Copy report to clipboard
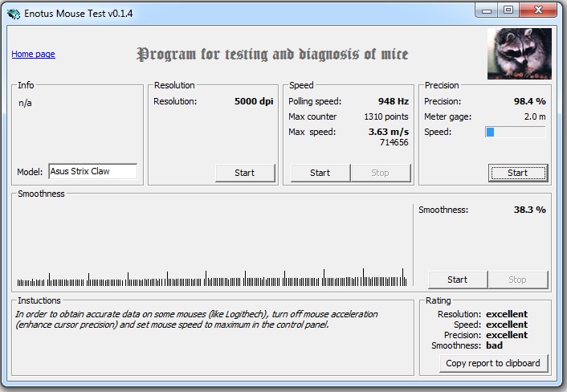Image resolution: width=567 pixels, height=392 pixels. coord(493,363)
